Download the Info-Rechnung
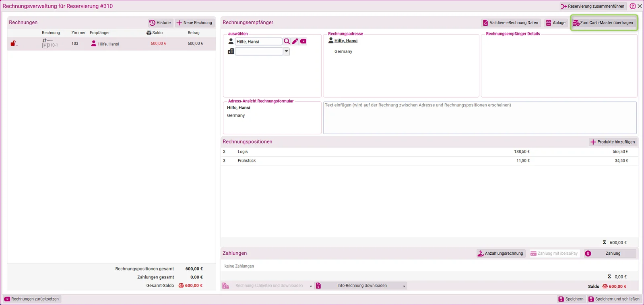Image resolution: width=644 pixels, height=305 pixels. (358, 286)
